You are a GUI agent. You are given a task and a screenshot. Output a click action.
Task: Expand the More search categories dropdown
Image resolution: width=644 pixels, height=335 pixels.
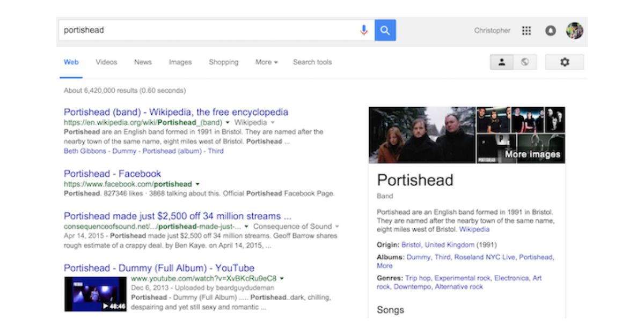tap(266, 62)
